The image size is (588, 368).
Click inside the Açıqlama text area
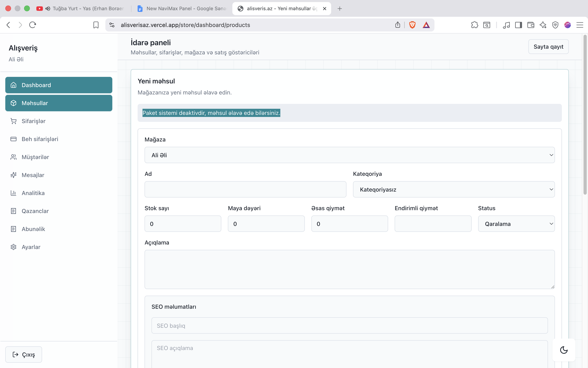coord(349,269)
